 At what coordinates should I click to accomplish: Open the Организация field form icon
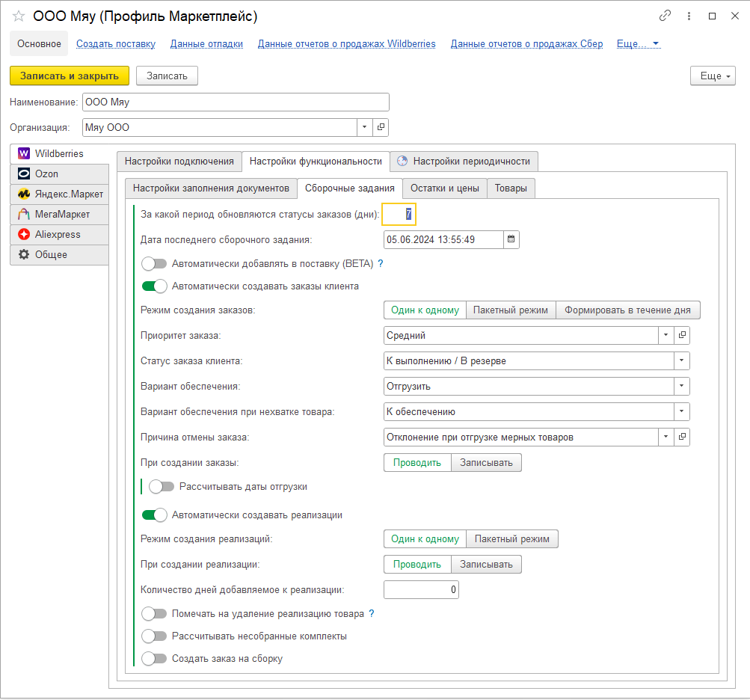tap(381, 127)
